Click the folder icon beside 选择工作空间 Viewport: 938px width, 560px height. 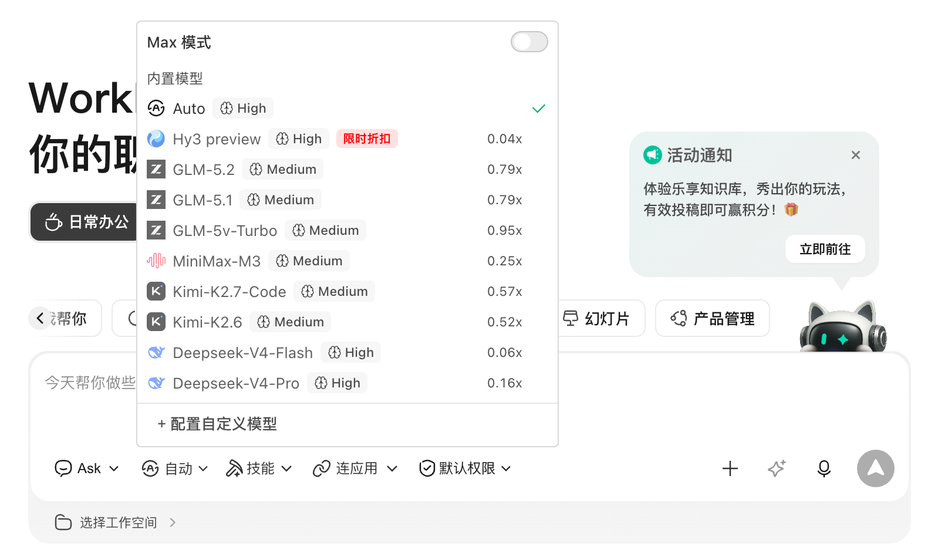(63, 522)
